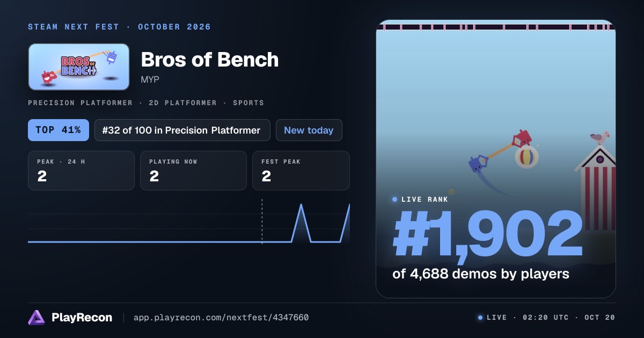Click the 02:20 UTC timestamp
Image resolution: width=644 pixels, height=338 pixels.
[545, 318]
